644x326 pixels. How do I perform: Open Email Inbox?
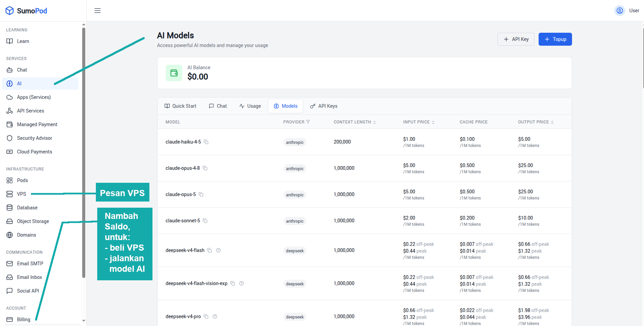40,277
